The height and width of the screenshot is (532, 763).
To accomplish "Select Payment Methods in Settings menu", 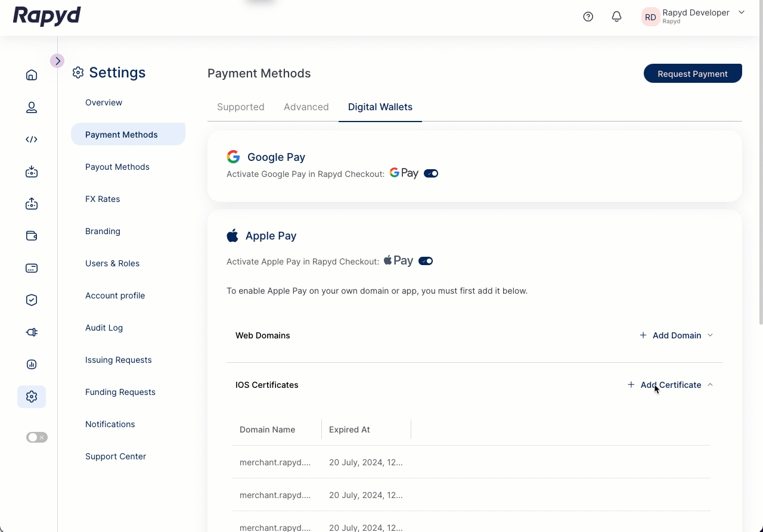I will (x=128, y=134).
